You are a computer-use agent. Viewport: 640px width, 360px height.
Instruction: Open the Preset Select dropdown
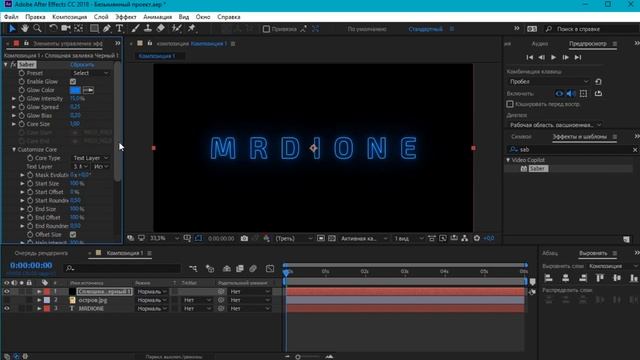click(90, 73)
